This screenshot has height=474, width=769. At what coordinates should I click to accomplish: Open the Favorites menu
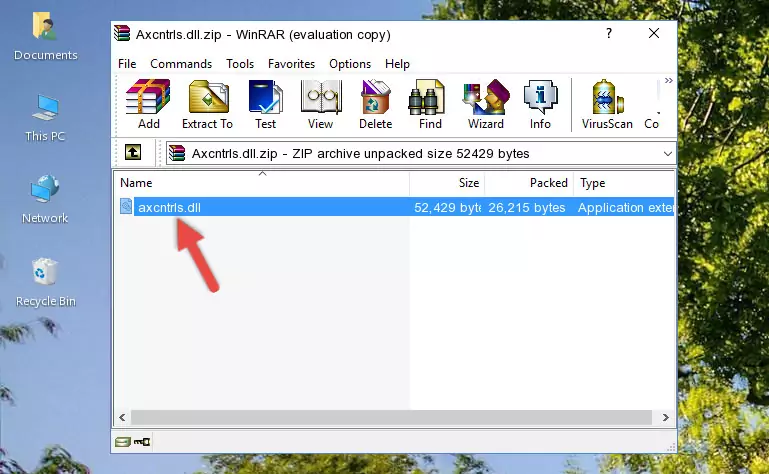[291, 64]
